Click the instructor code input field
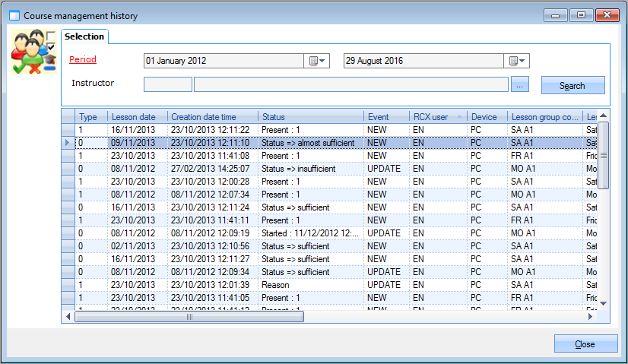The height and width of the screenshot is (364, 628). tap(167, 84)
